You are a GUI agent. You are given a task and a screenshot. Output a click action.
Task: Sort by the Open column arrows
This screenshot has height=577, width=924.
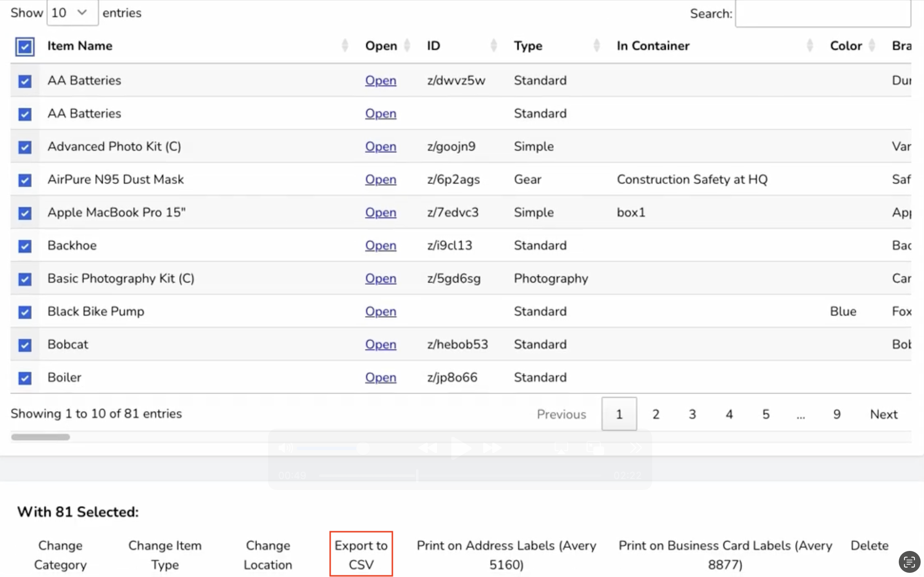[407, 45]
